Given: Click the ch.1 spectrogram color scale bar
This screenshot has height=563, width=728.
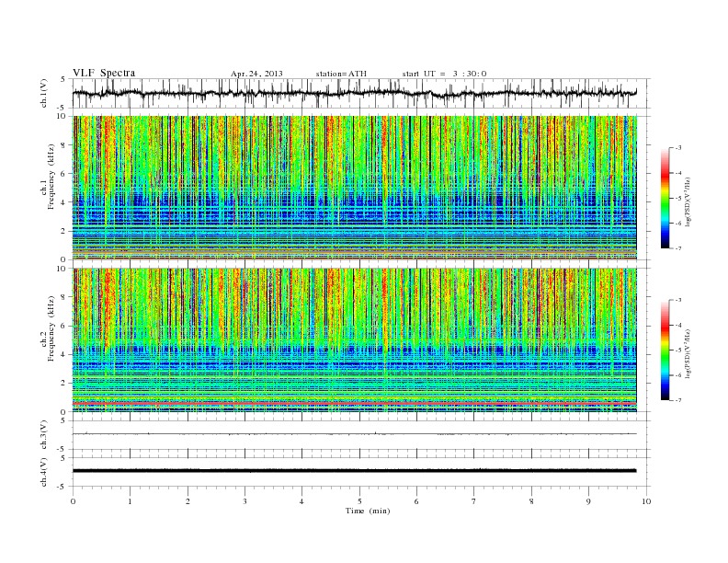Looking at the screenshot, I should [x=665, y=198].
